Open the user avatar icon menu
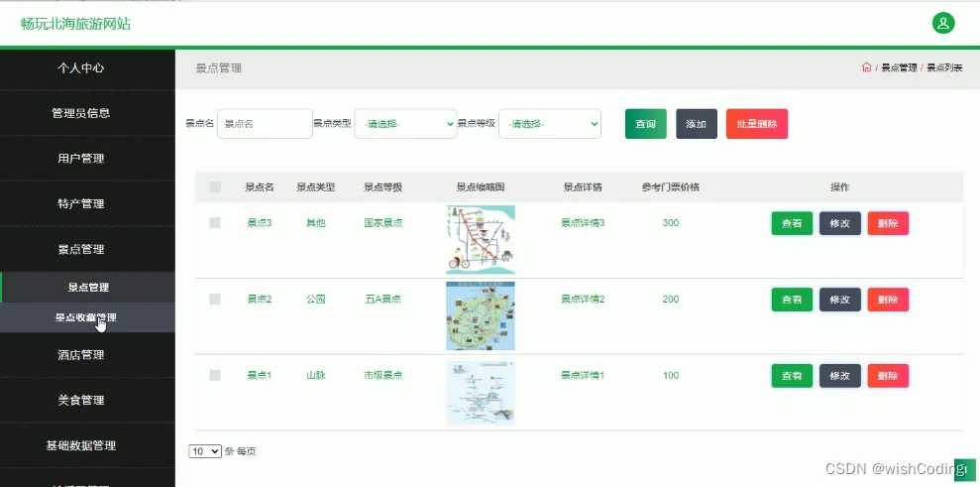Image resolution: width=980 pixels, height=487 pixels. pos(943,23)
